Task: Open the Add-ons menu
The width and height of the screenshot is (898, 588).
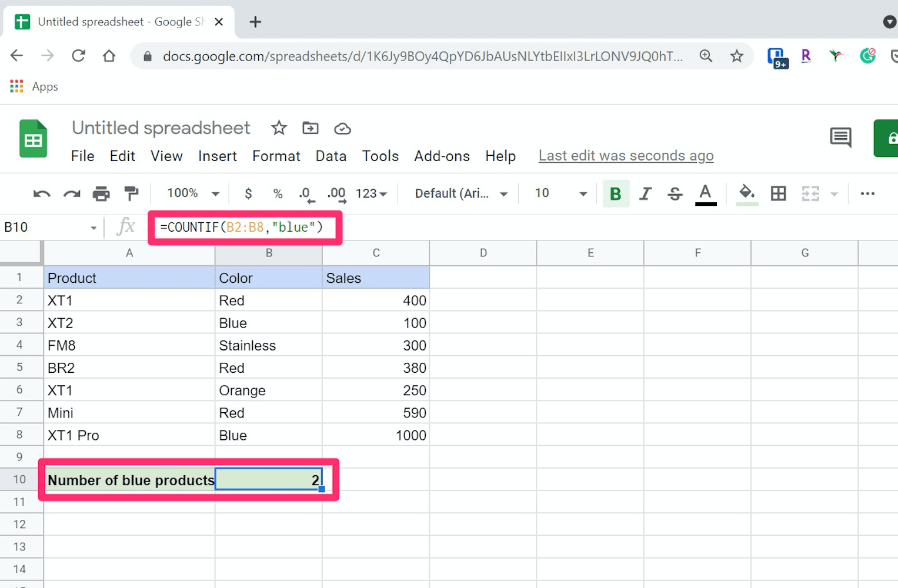Action: pyautogui.click(x=442, y=156)
